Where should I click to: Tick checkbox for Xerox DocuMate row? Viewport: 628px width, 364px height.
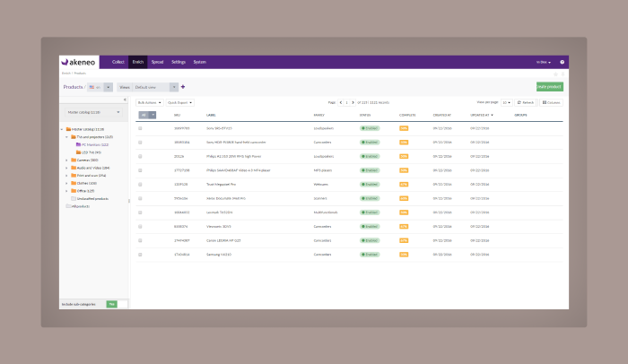click(140, 199)
